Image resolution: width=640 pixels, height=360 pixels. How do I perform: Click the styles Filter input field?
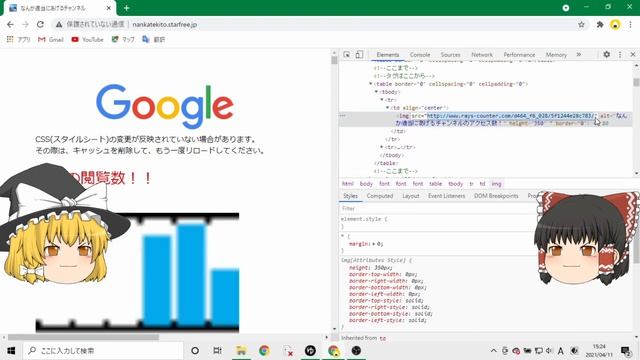coord(439,209)
